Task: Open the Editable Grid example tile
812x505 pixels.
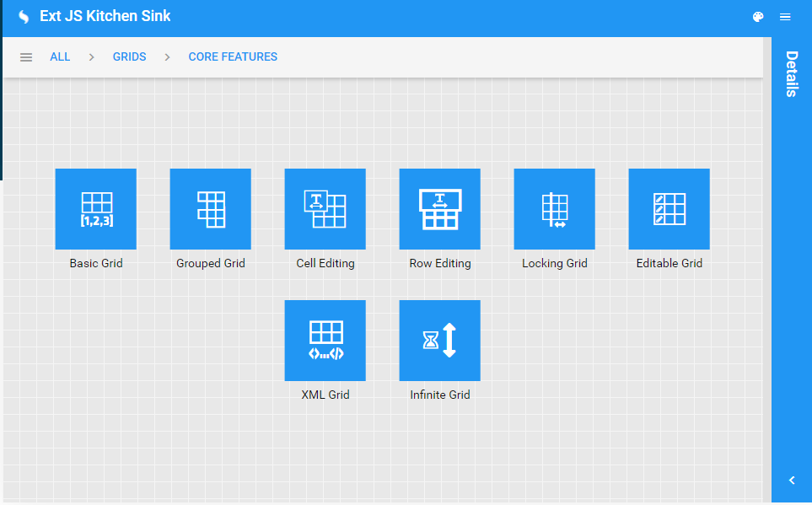Action: pos(669,209)
